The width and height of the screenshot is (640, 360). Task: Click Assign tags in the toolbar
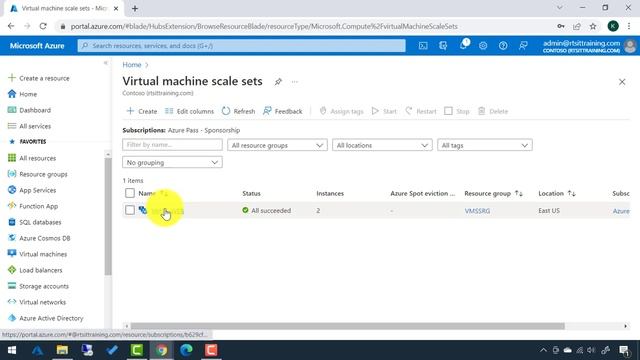(x=341, y=111)
